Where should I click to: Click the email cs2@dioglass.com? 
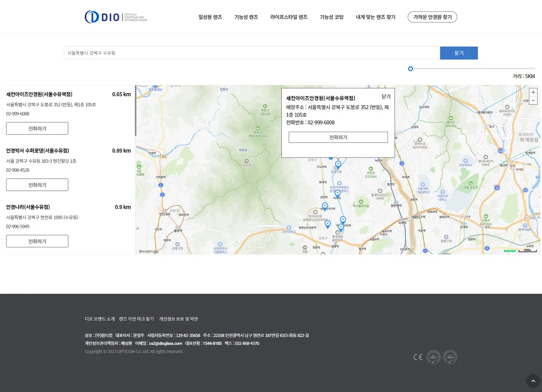pyautogui.click(x=165, y=343)
